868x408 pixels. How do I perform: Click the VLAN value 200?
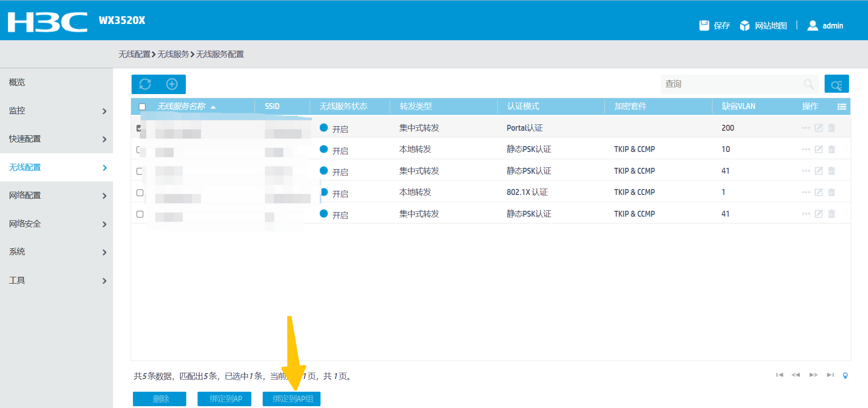[x=728, y=128]
